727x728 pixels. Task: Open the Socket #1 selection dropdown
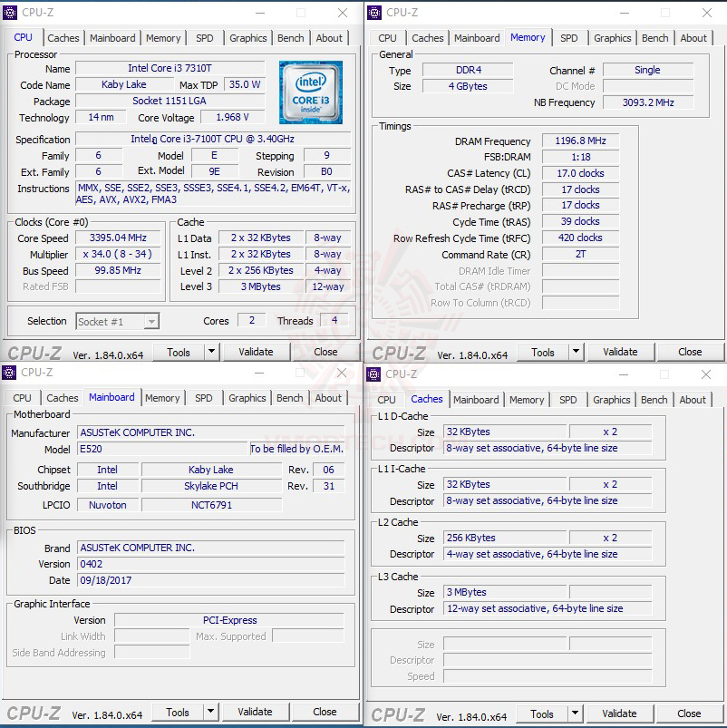point(118,321)
